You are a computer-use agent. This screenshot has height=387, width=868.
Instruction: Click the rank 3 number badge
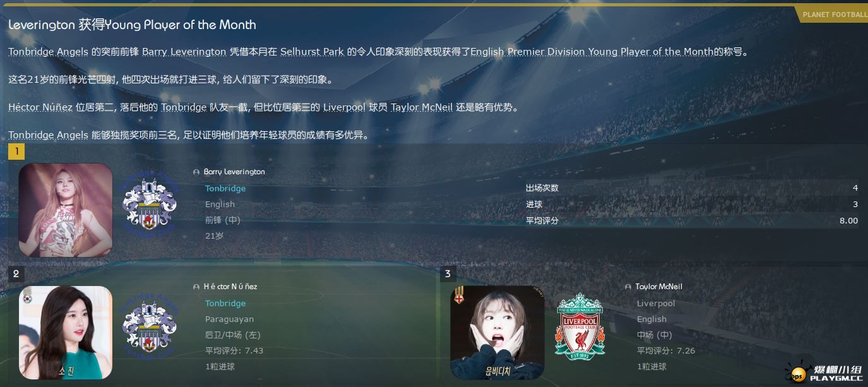[448, 273]
